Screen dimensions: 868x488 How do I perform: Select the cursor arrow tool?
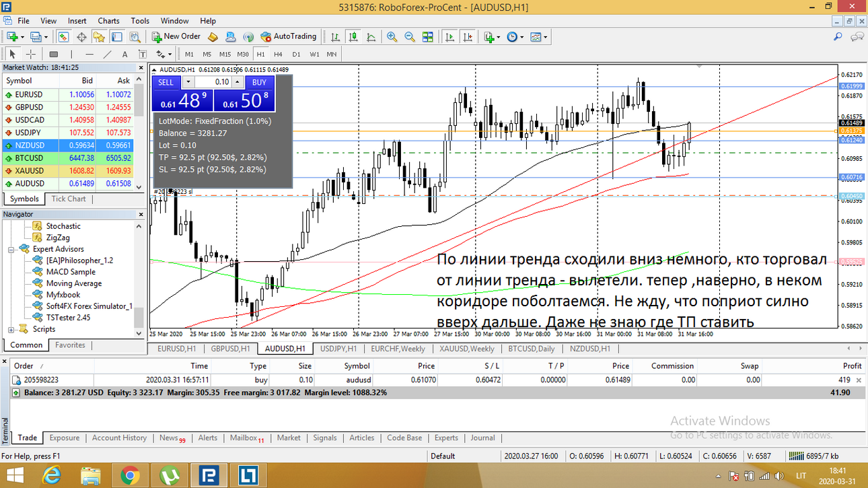click(12, 54)
